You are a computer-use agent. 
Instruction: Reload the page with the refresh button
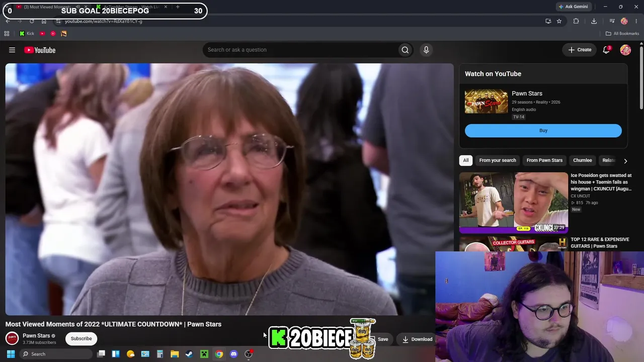click(32, 21)
